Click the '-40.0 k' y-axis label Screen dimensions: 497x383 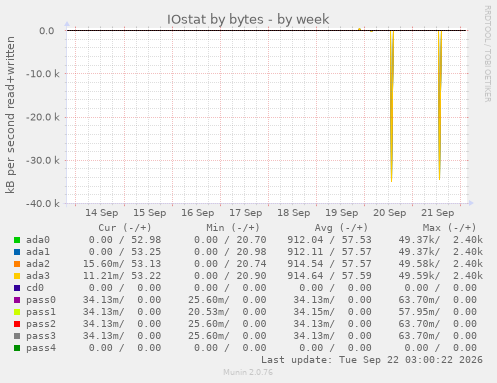point(43,204)
